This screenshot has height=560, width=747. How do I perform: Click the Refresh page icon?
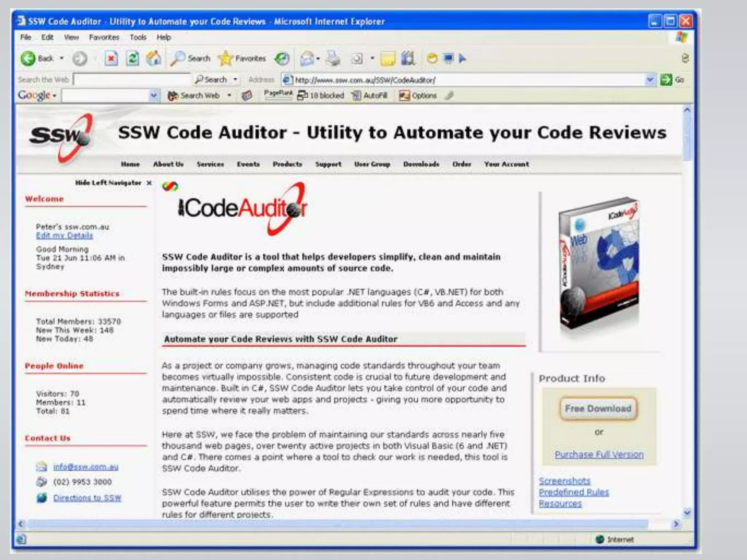point(132,58)
